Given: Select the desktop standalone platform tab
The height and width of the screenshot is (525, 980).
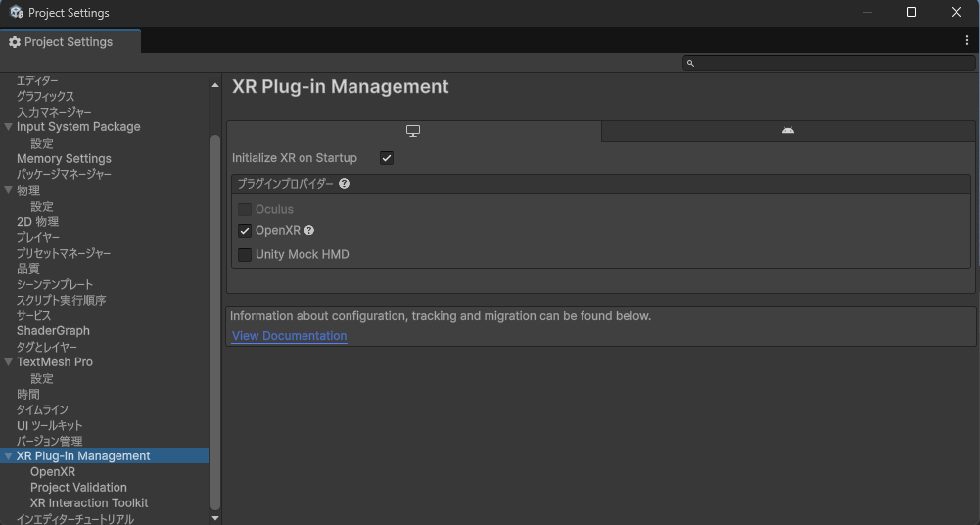Looking at the screenshot, I should (413, 131).
